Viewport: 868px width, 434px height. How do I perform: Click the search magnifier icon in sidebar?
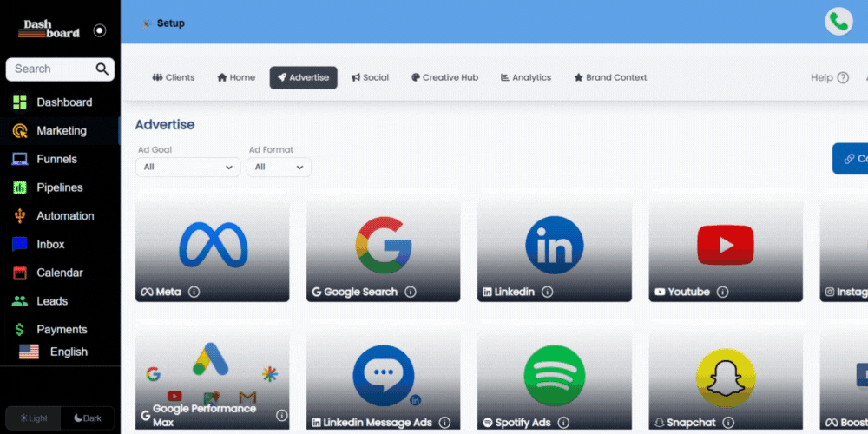[x=102, y=69]
